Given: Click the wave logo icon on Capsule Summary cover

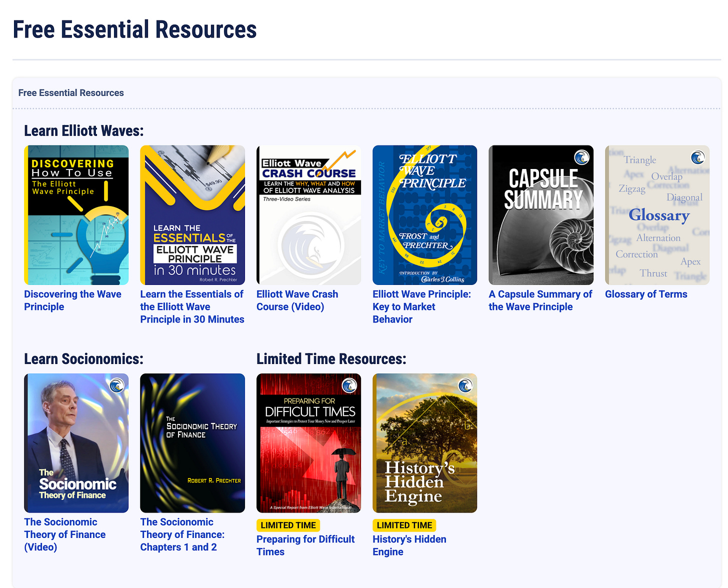Looking at the screenshot, I should pos(581,157).
